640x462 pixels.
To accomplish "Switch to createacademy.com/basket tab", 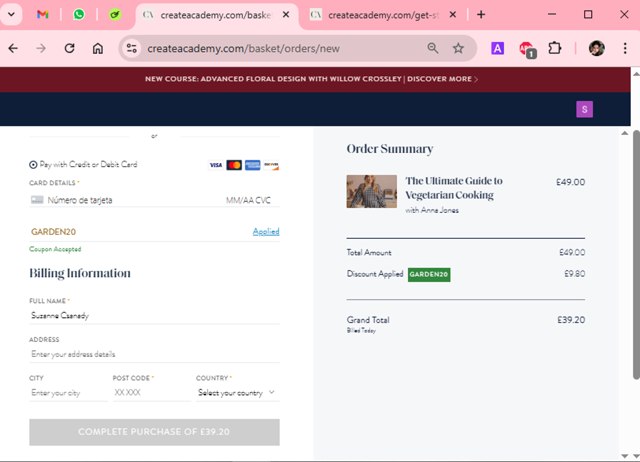I will coord(216,15).
